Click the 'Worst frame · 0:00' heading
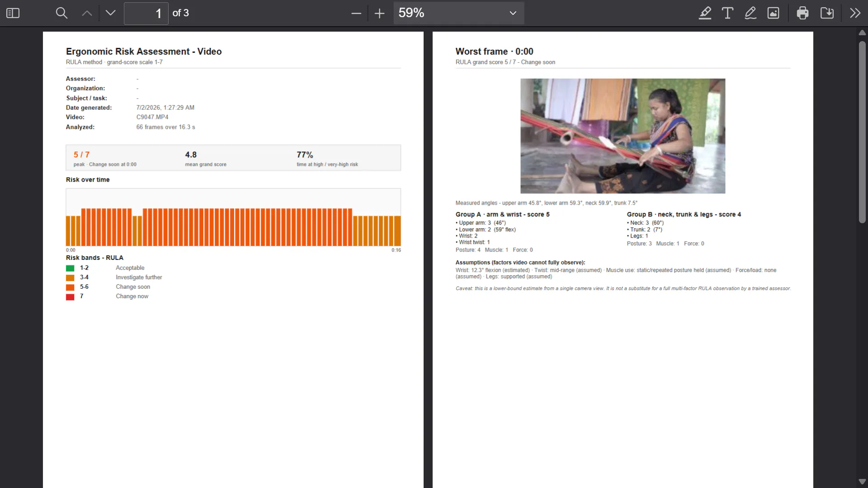Screen dimensions: 868x488 [494, 52]
